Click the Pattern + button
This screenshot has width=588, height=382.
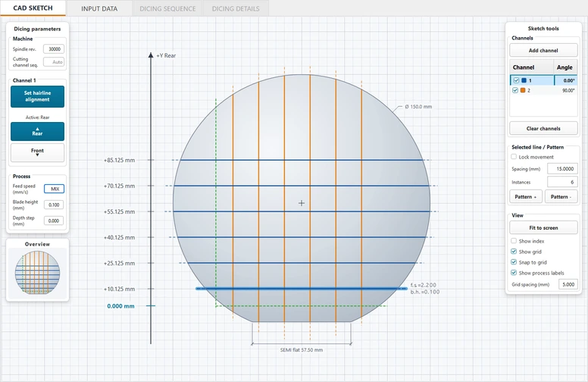(526, 196)
